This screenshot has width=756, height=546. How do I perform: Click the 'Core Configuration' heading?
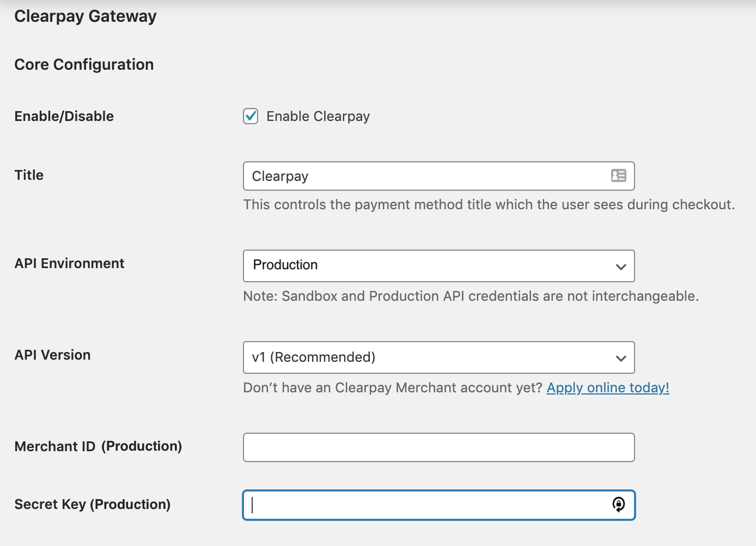tap(84, 64)
